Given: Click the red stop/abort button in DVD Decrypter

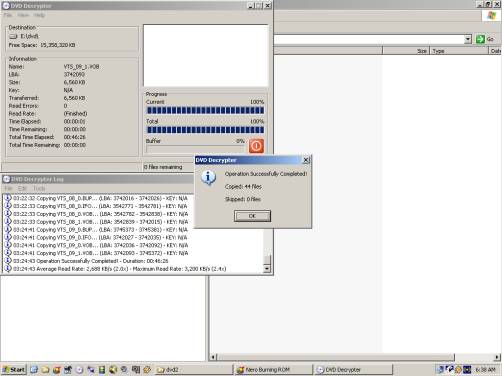Looking at the screenshot, I should click(x=256, y=146).
